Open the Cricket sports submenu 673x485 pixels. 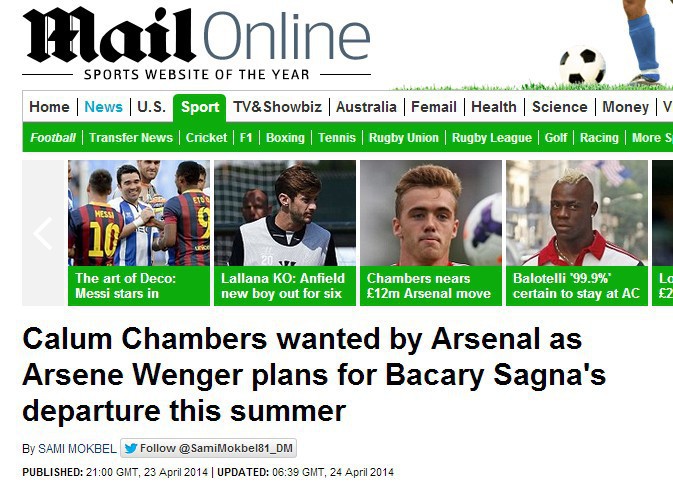(206, 138)
